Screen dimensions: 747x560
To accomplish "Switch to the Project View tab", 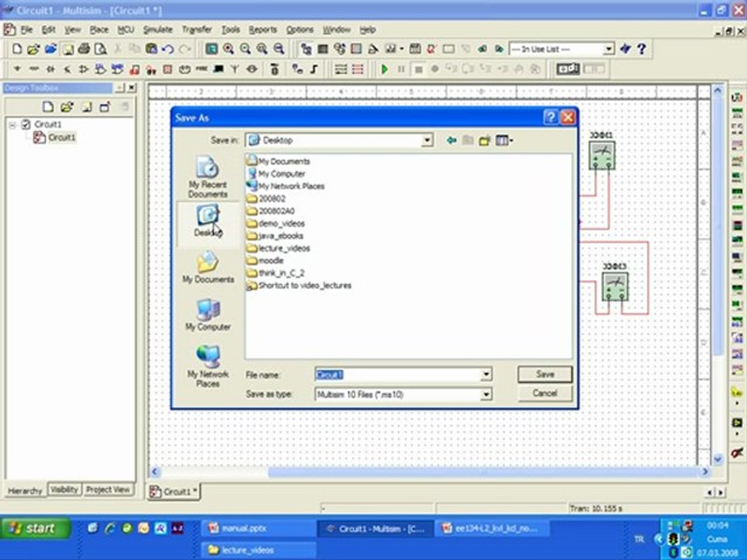I will pos(107,489).
